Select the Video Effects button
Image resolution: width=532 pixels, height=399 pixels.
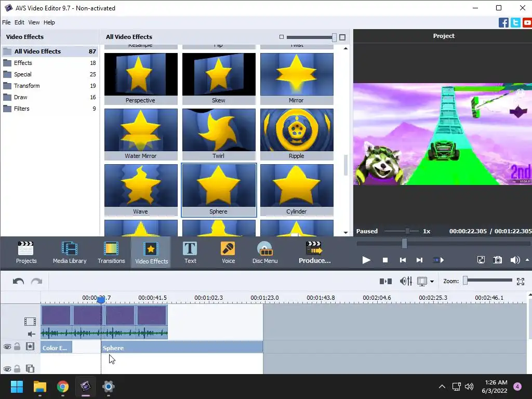[151, 252]
